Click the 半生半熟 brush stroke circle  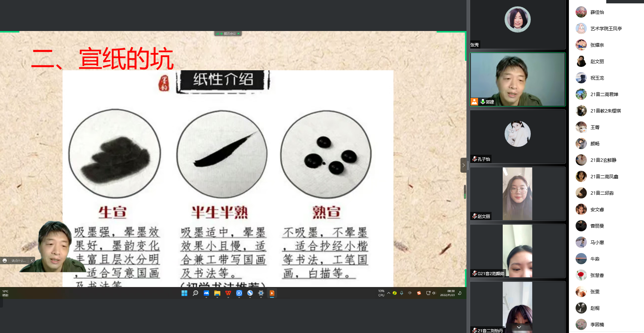point(222,154)
